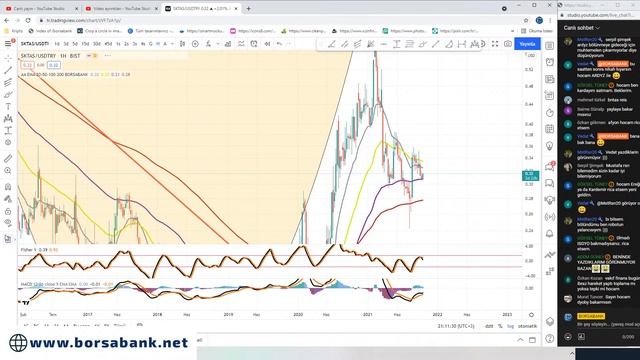Create an alert with the clock icon
The width and height of the screenshot is (640, 360).
coord(254,44)
